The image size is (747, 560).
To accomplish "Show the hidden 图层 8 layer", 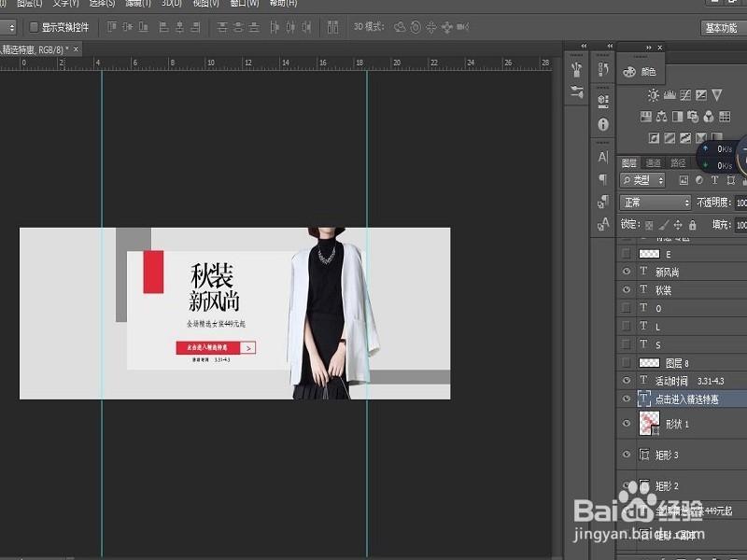I will (x=627, y=363).
